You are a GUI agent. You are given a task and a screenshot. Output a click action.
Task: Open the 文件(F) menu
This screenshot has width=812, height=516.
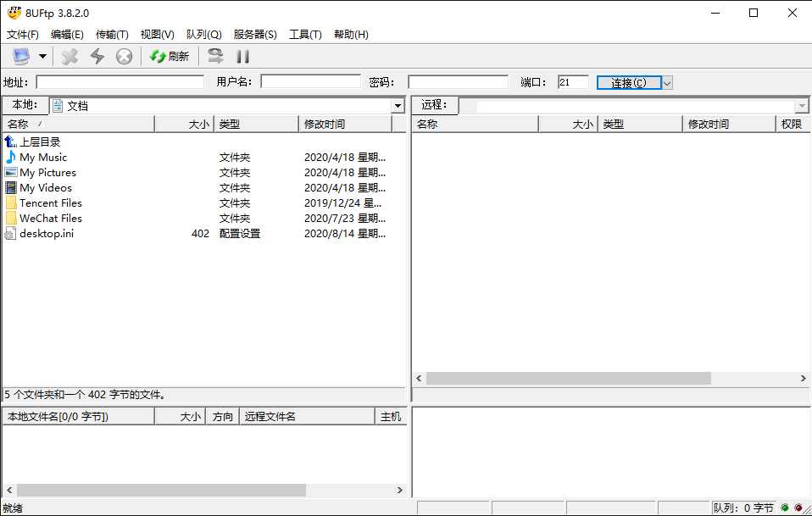click(23, 35)
